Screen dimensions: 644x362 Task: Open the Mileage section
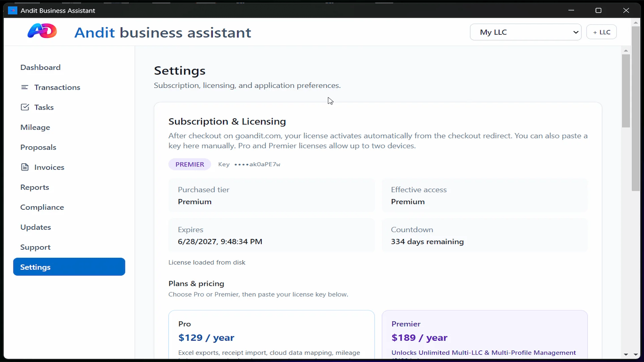coord(35,127)
